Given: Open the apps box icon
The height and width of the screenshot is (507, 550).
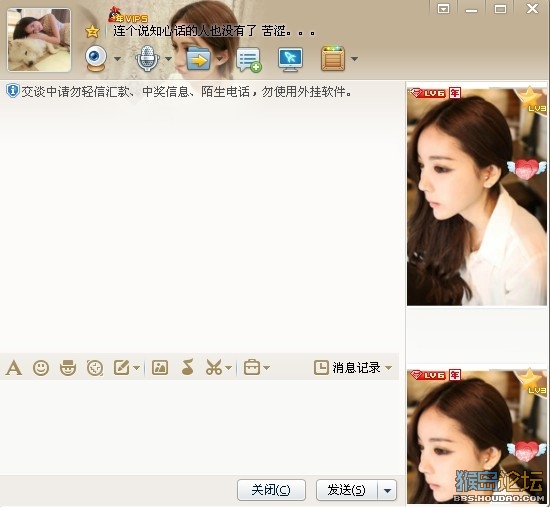Looking at the screenshot, I should click(333, 59).
